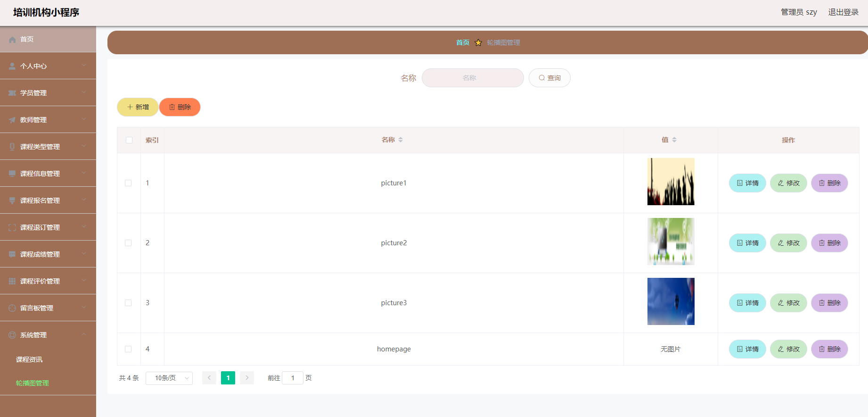Focus the 名称 search input field

pyautogui.click(x=473, y=78)
